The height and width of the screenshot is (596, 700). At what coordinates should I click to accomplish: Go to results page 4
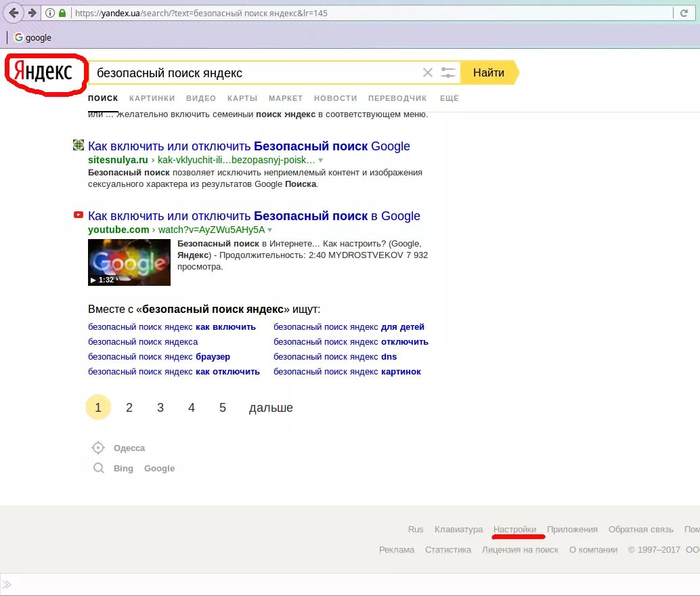(192, 407)
